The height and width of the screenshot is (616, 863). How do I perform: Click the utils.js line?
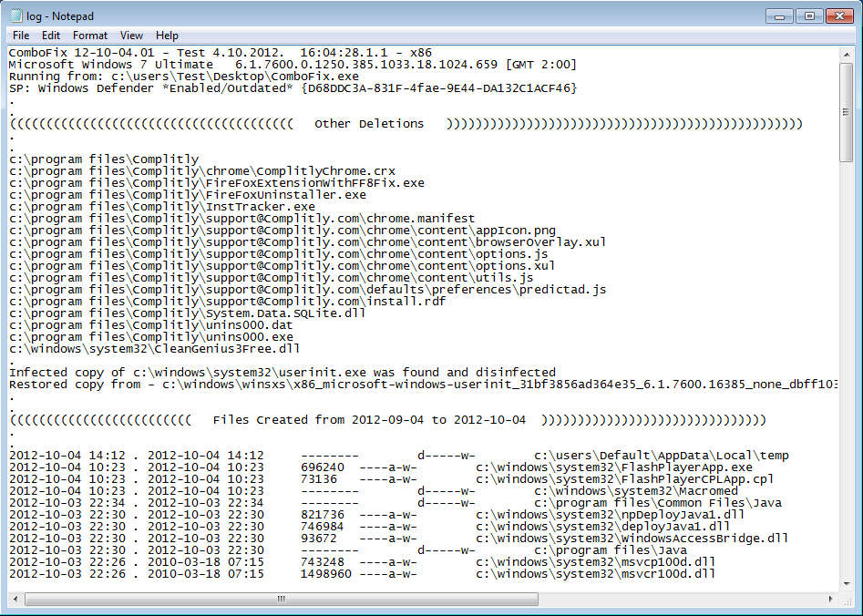(271, 278)
